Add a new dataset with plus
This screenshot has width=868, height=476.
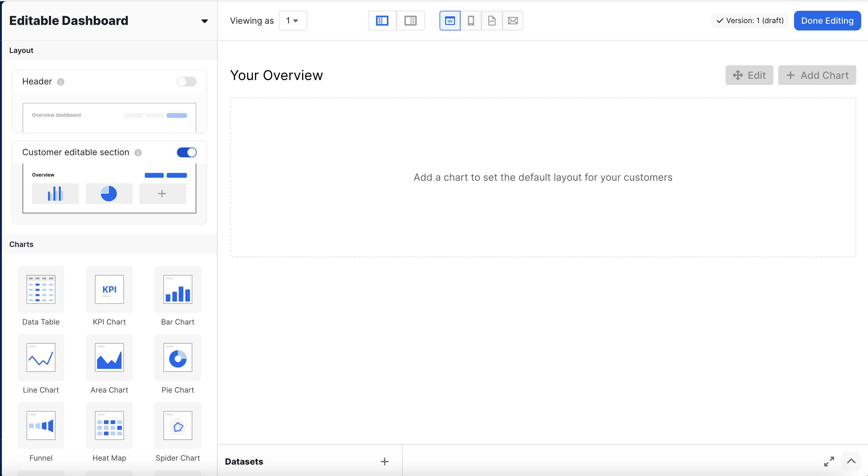tap(384, 461)
